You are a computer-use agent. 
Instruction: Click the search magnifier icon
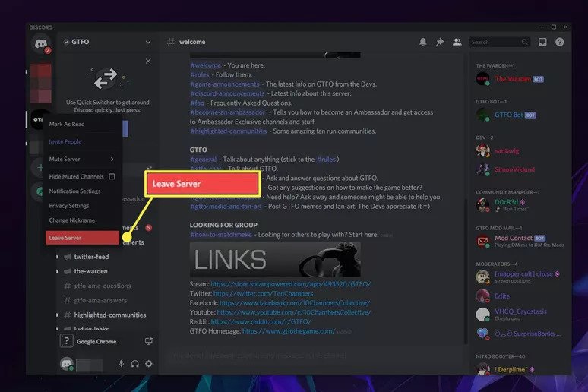[x=525, y=42]
